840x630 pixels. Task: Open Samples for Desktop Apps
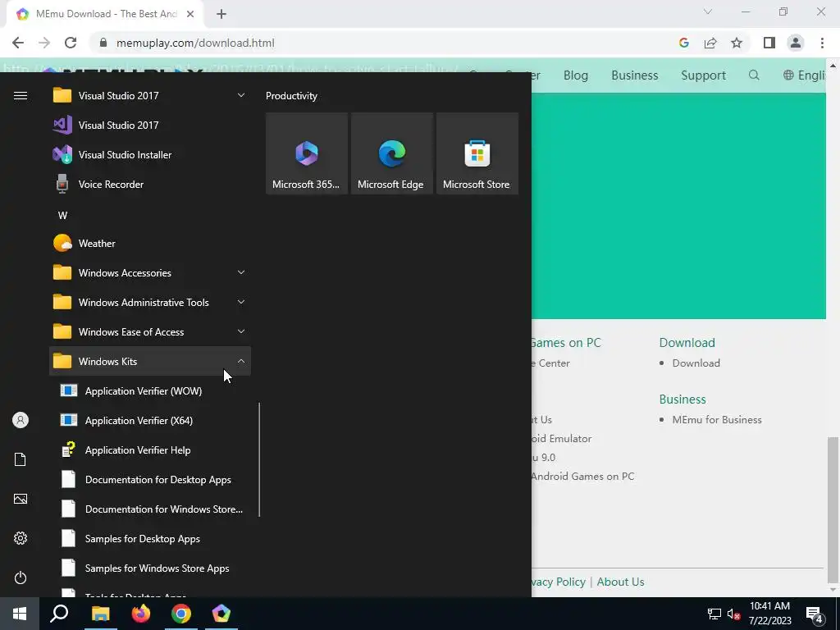coord(150,539)
